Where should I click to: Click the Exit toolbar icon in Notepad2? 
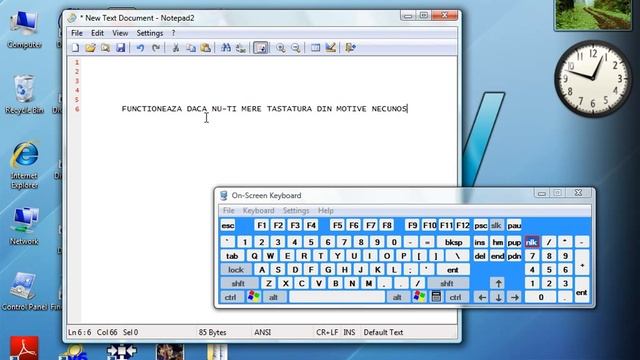[350, 48]
